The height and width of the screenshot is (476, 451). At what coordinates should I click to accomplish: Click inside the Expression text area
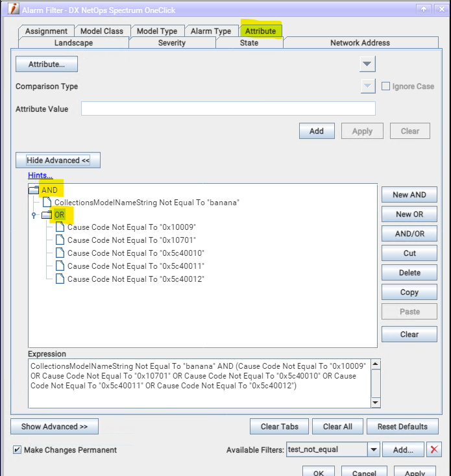(x=200, y=384)
